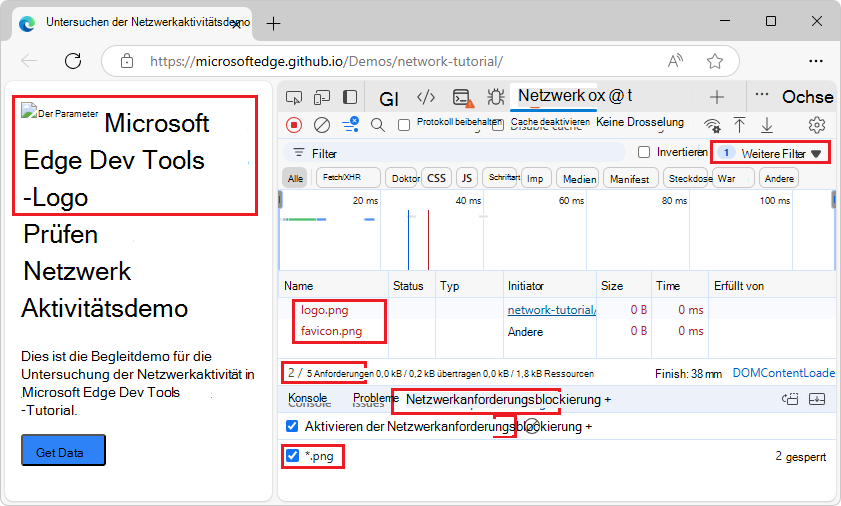This screenshot has height=506, width=841.
Task: Toggle the DevTools sidebar panel icon
Action: (350, 97)
